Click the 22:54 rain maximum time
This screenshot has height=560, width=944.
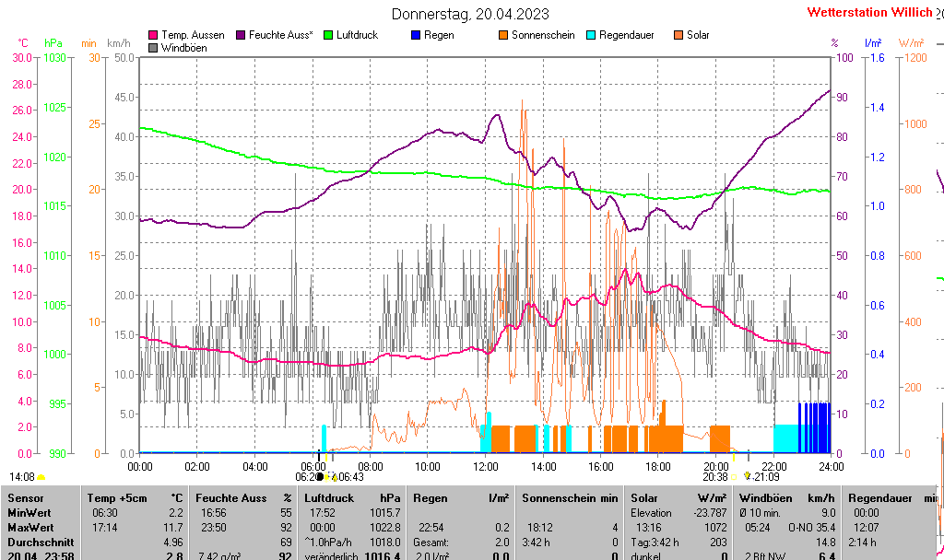tap(431, 528)
